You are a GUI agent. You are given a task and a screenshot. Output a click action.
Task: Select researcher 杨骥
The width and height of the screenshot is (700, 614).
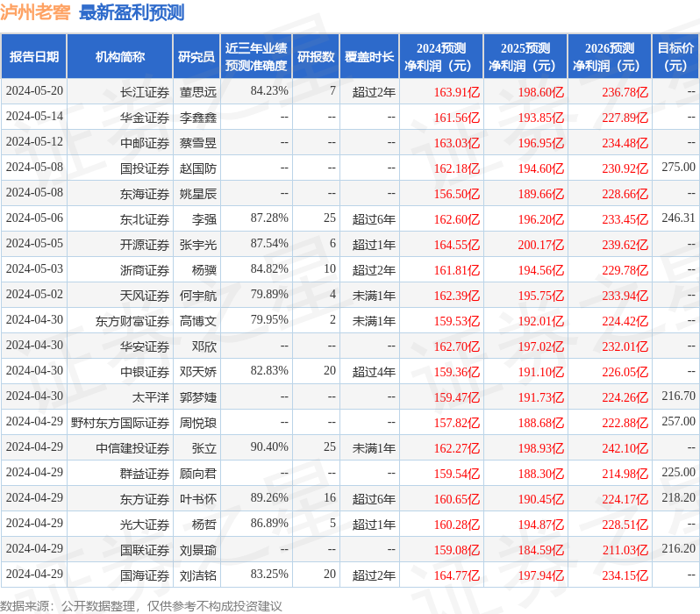(204, 270)
